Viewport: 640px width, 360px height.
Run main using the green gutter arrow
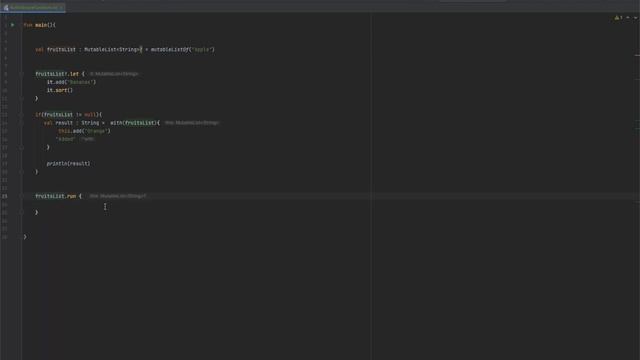point(13,25)
